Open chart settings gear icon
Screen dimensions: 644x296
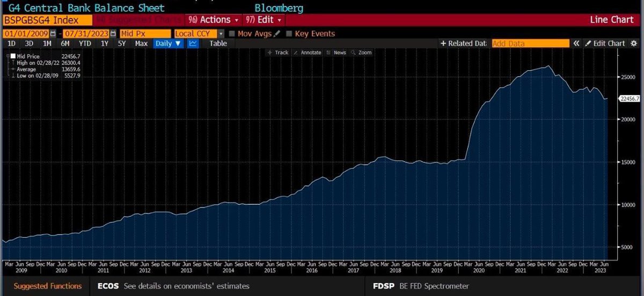(x=634, y=43)
